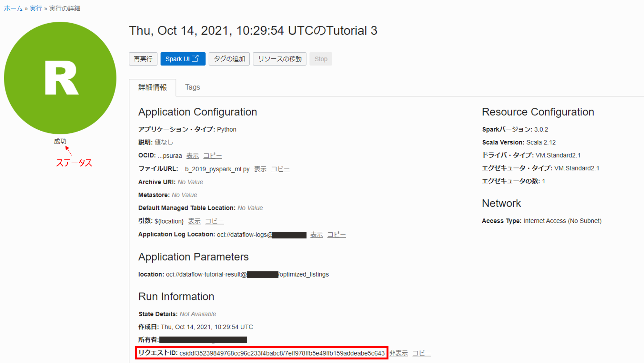The height and width of the screenshot is (363, 644).
Task: Click the greyed-out Stop button
Action: [x=321, y=59]
